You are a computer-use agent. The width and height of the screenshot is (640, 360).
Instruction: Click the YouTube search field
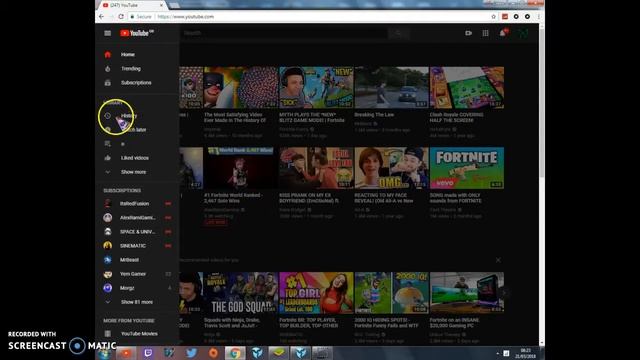click(x=284, y=33)
